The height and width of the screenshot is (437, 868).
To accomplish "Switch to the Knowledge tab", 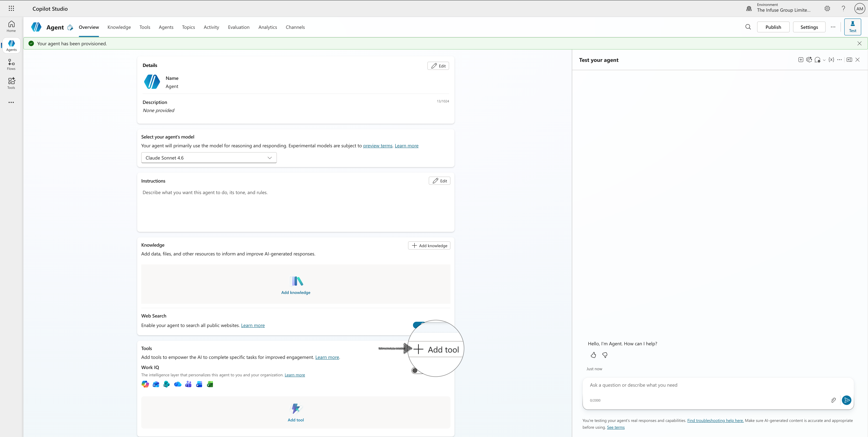I will (119, 27).
